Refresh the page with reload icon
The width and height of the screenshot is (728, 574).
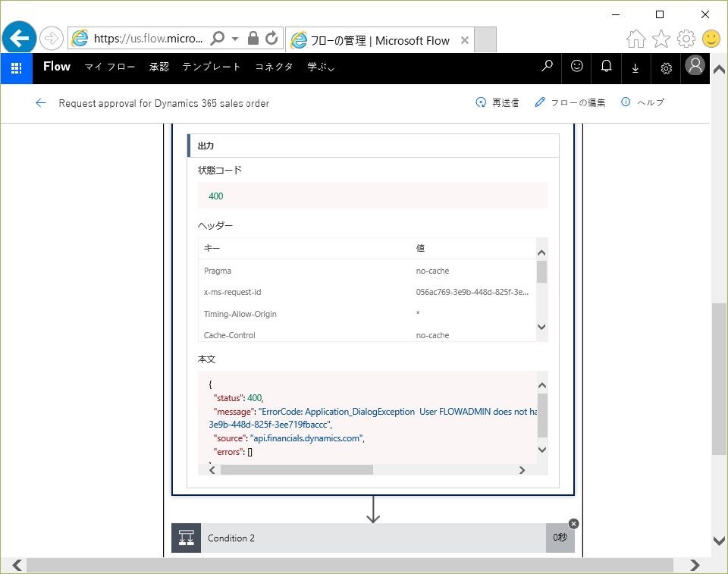271,38
